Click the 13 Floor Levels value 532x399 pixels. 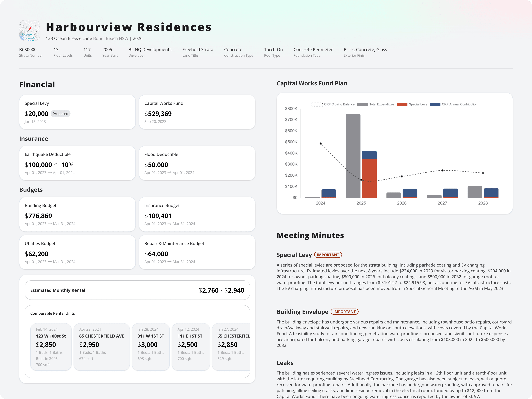click(56, 50)
